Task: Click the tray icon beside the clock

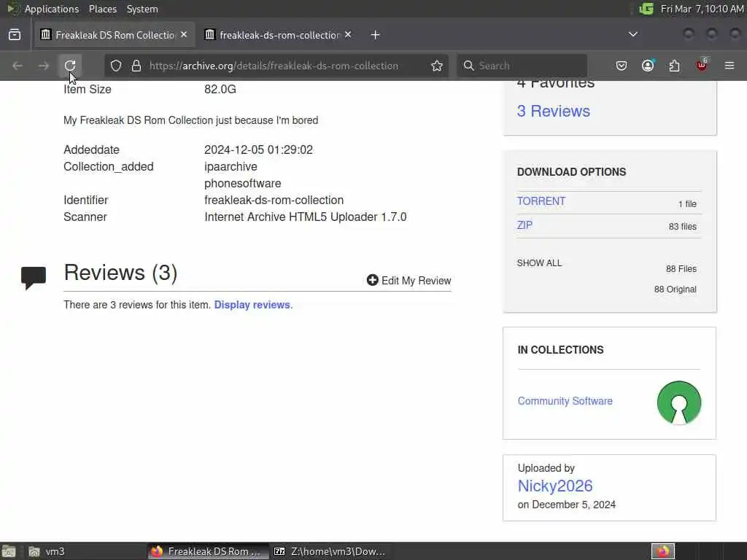Action: pyautogui.click(x=646, y=9)
